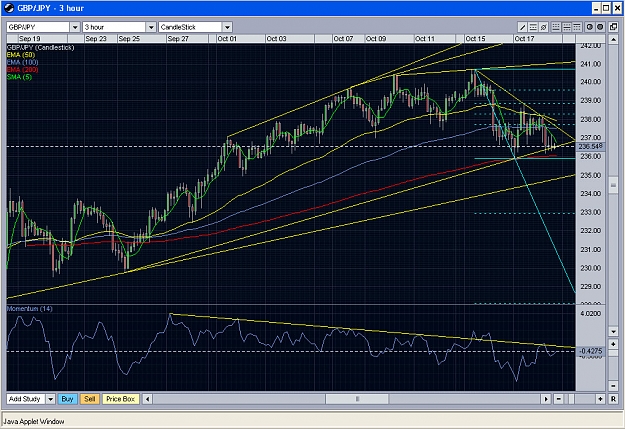Click the Oct 11 date header
The width and height of the screenshot is (625, 429).
pyautogui.click(x=425, y=39)
